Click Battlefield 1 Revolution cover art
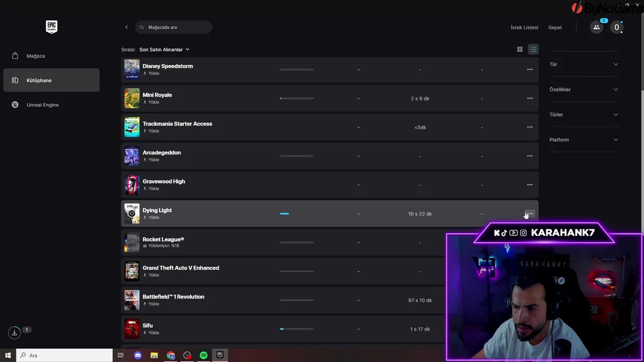The width and height of the screenshot is (644, 362). (132, 300)
